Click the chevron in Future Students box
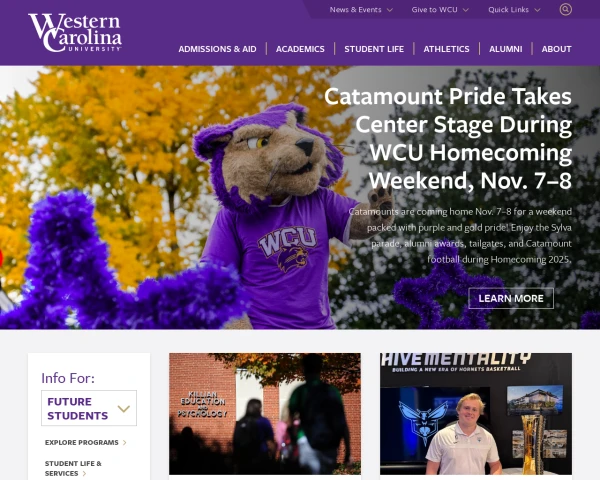Image resolution: width=600 pixels, height=480 pixels. pos(124,408)
